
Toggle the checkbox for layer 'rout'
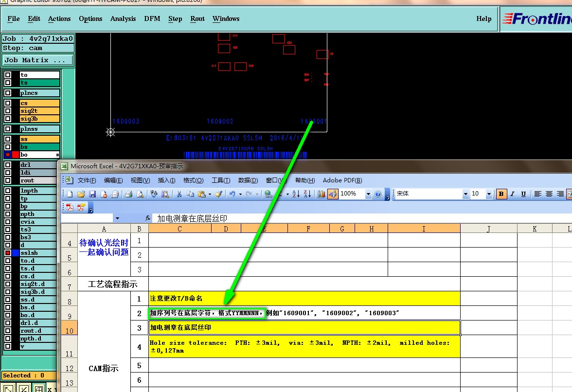(8, 180)
